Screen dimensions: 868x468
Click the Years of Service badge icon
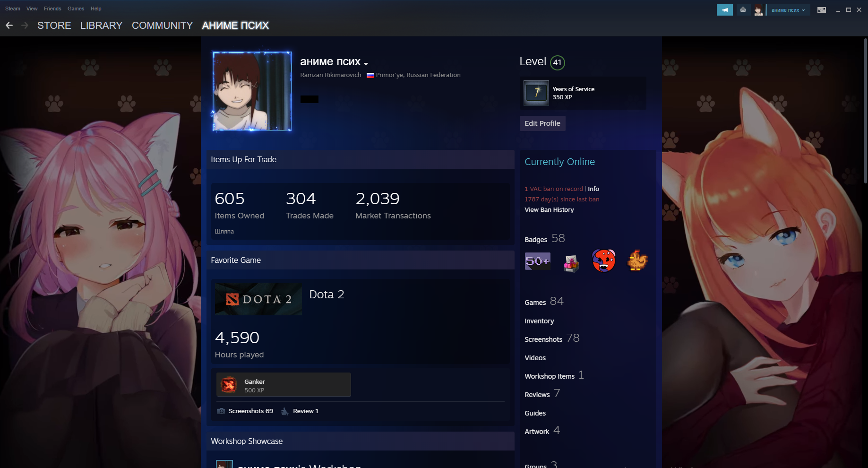coord(536,93)
